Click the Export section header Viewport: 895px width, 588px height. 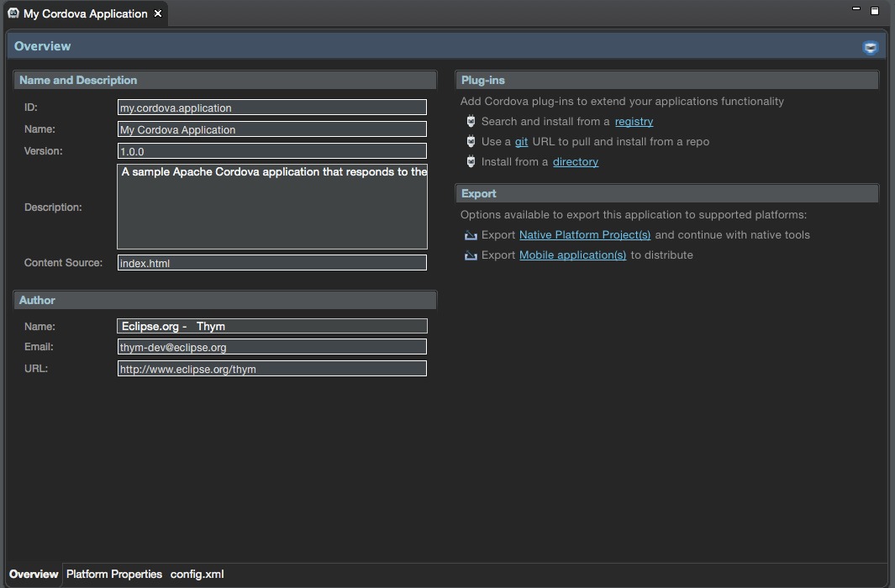pos(666,193)
